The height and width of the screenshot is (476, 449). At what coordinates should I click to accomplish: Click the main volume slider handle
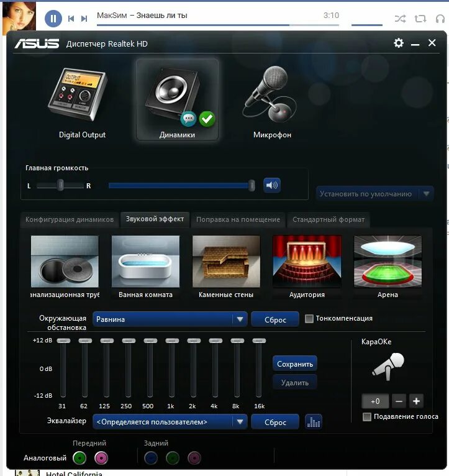[252, 185]
